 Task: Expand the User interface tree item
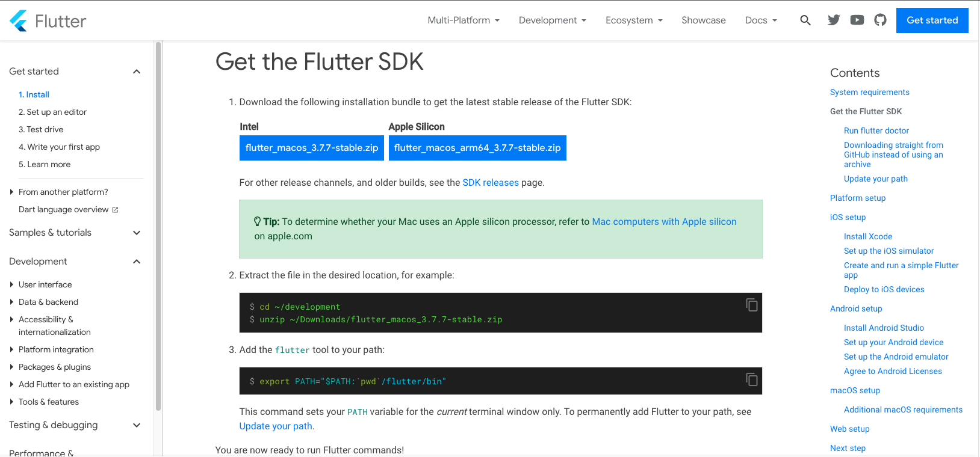[x=11, y=284]
